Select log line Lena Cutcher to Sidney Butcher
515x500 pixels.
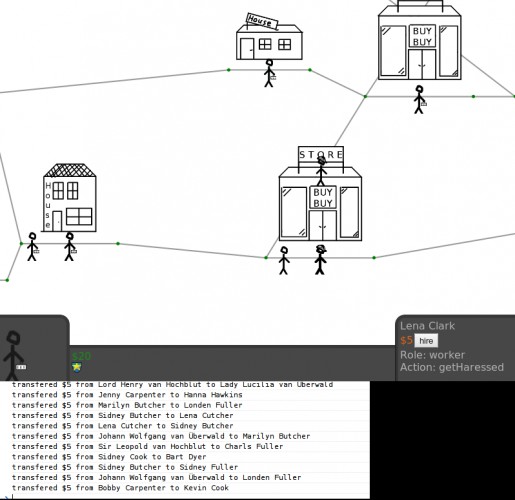point(123,426)
